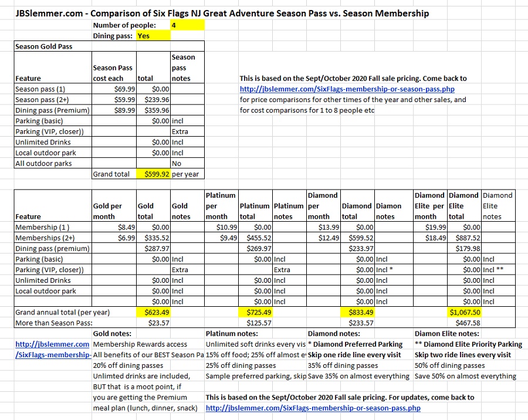This screenshot has height=420, width=528.
Task: Click the 'Skip one ride line every visit' note
Action: pyautogui.click(x=354, y=355)
